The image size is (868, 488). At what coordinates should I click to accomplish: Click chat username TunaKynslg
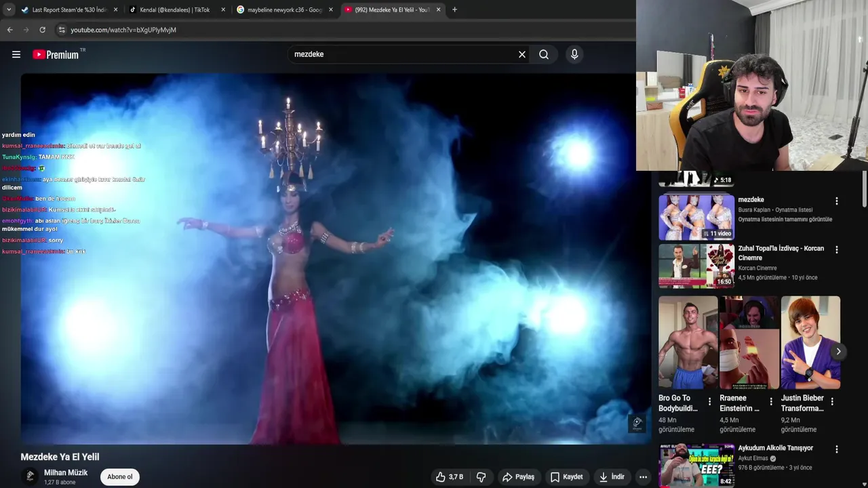point(19,157)
